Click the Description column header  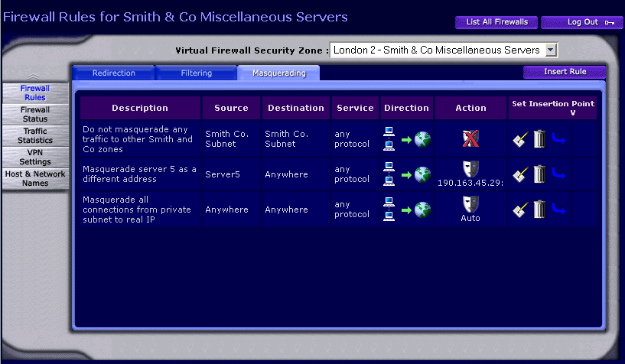(140, 108)
